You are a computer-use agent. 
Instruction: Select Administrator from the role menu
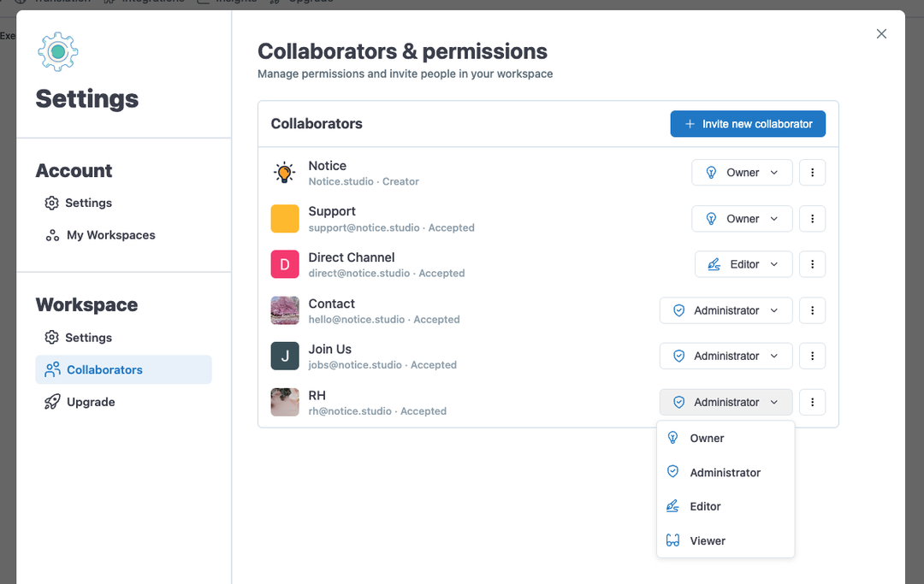[726, 472]
